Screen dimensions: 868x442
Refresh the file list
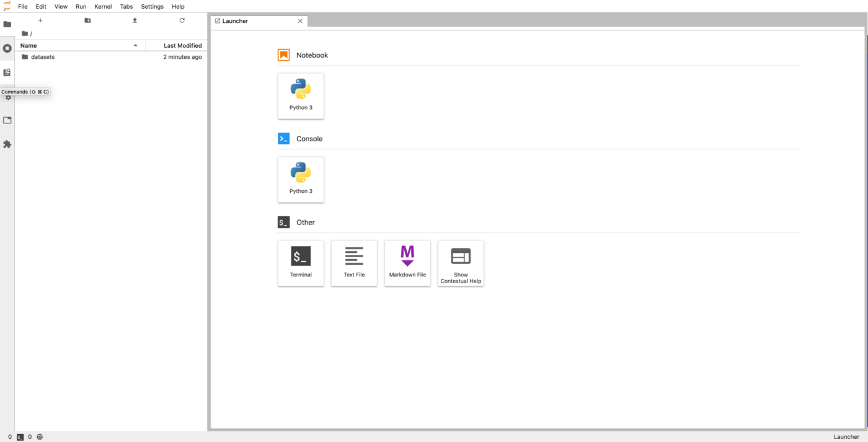(182, 20)
